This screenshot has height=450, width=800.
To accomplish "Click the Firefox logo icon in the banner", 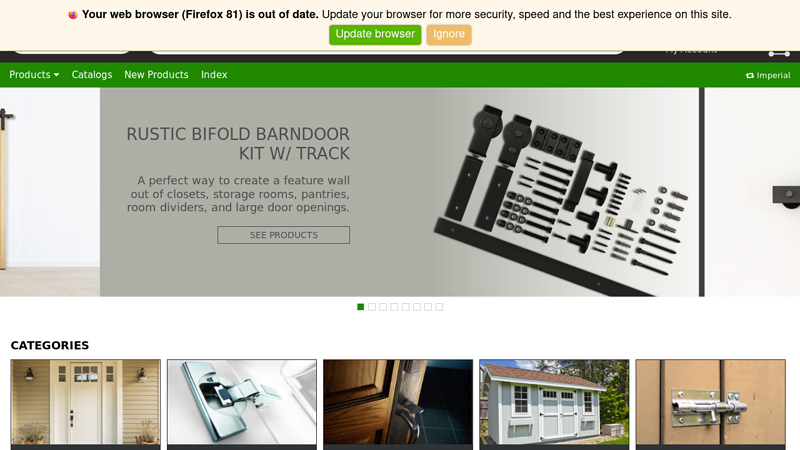I will 73,15.
